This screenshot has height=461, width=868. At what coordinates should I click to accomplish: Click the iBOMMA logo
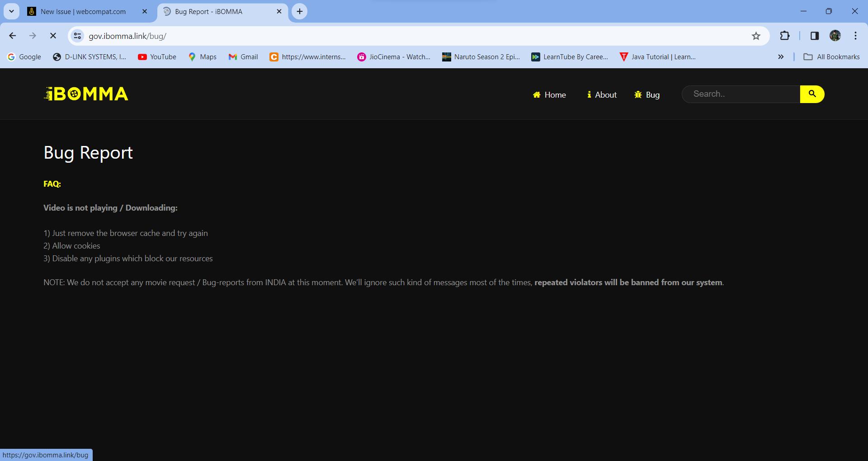(86, 94)
